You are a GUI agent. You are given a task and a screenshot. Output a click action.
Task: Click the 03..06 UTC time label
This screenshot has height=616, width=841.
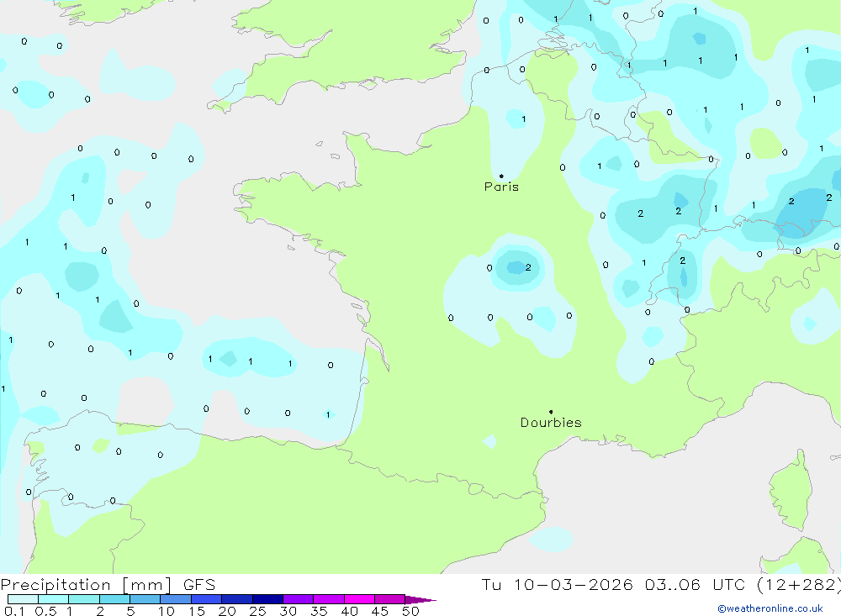[695, 584]
